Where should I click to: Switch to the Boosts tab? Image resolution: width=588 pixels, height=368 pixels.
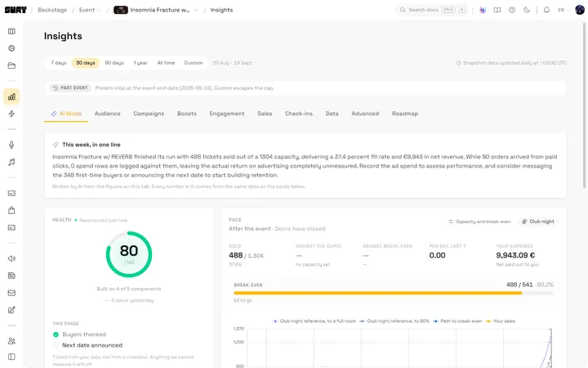(x=187, y=114)
